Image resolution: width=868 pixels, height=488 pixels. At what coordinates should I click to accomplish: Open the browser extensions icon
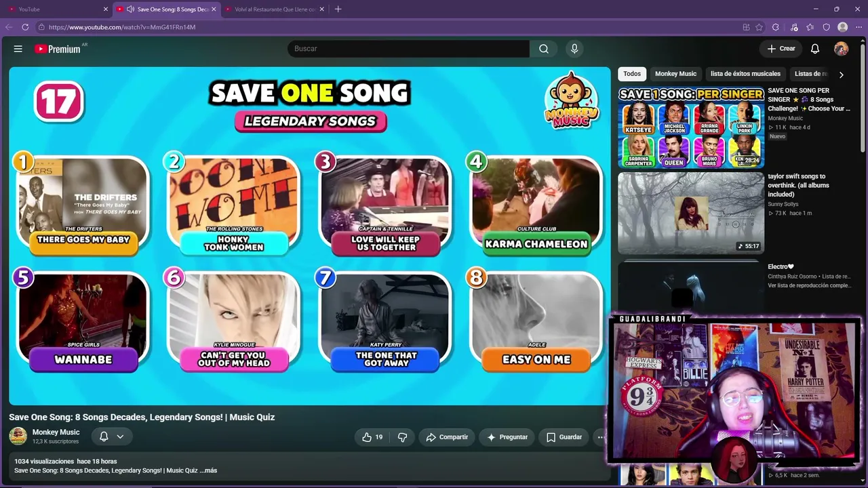[776, 27]
